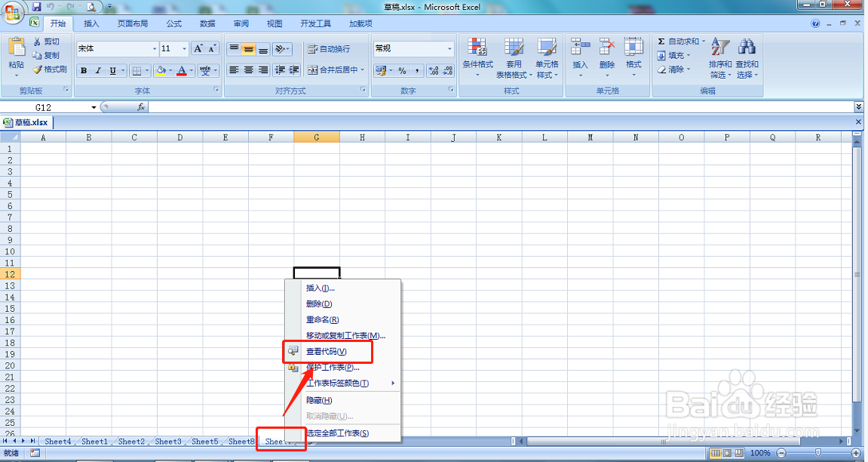868x462 pixels.
Task: Choose 删除(D) in context menu
Action: [343, 303]
